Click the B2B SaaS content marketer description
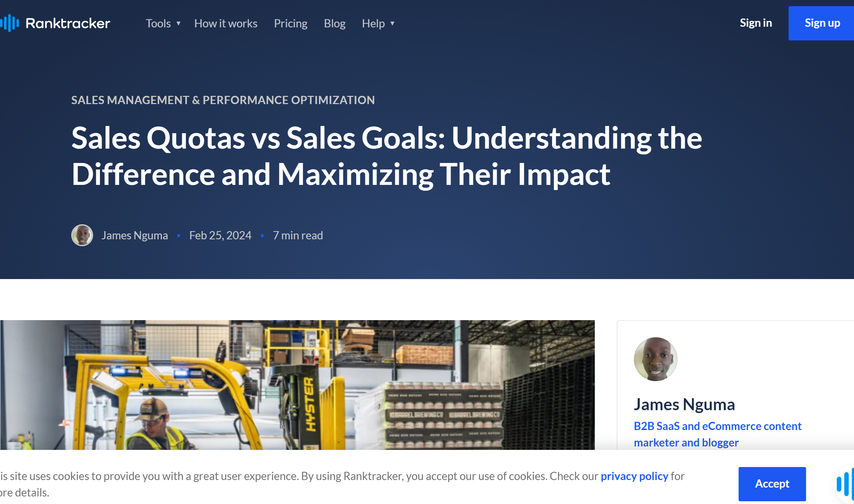The image size is (854, 504). point(717,434)
